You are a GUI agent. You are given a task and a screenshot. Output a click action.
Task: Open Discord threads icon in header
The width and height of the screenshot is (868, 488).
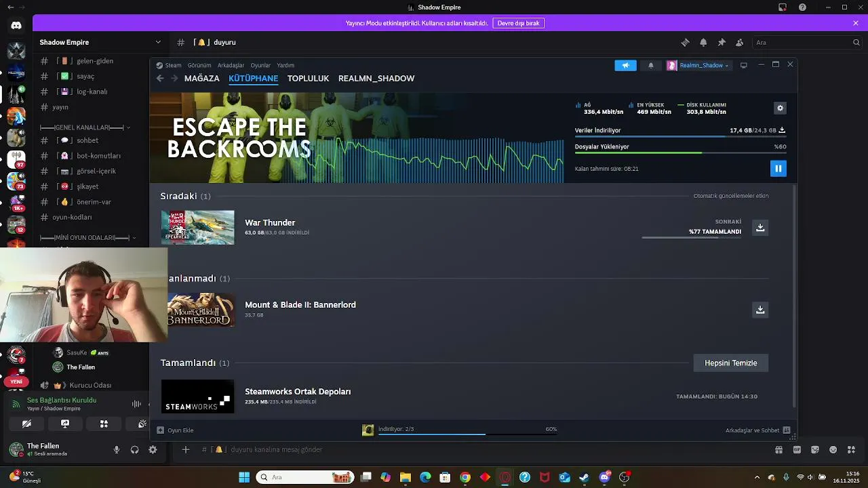point(685,42)
